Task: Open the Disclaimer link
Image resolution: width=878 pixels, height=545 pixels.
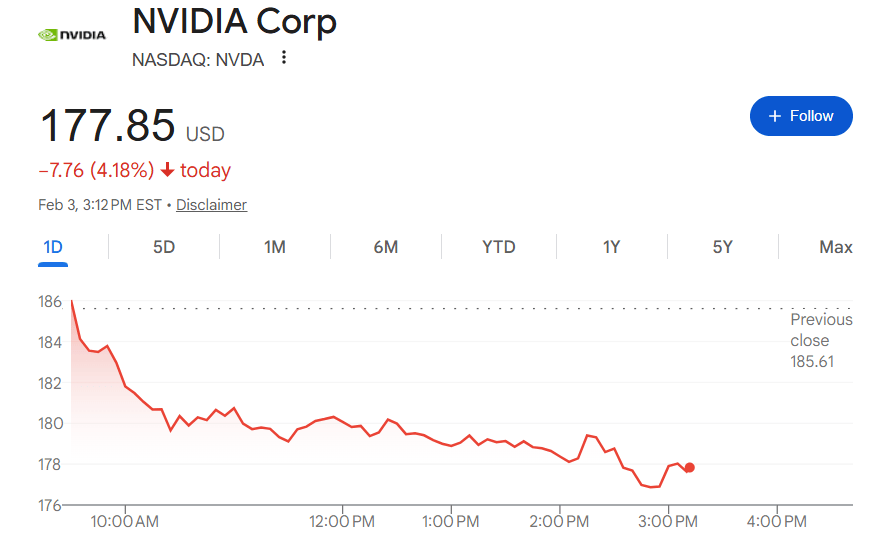Action: (211, 205)
